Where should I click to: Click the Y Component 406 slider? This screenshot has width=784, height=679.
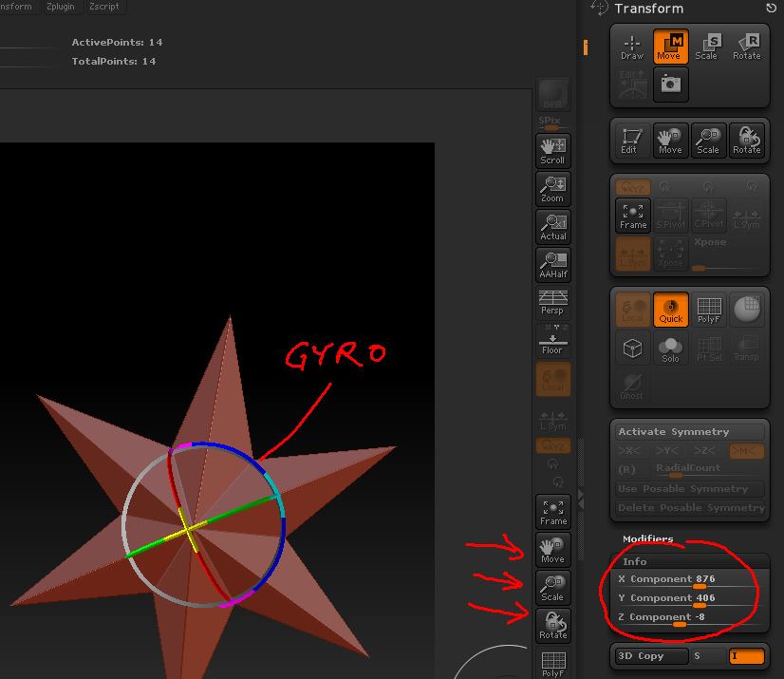(689, 598)
